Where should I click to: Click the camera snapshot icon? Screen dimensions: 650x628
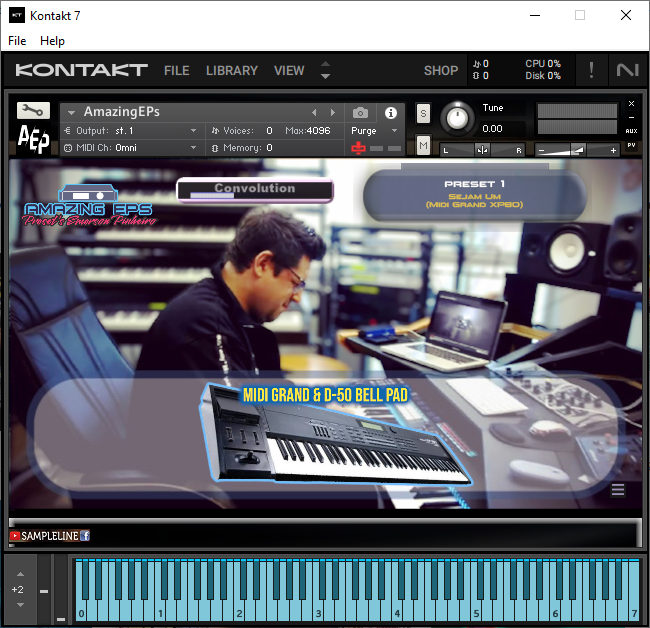[x=360, y=113]
